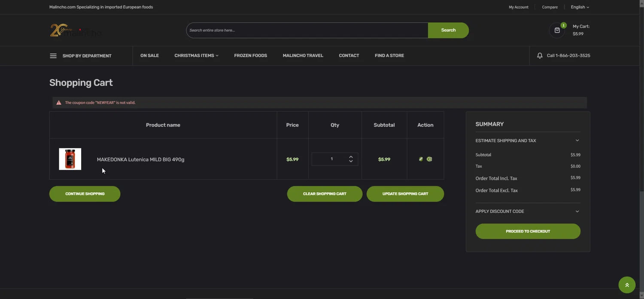Click the Malincho 20 years logo
644x299 pixels.
(x=76, y=30)
